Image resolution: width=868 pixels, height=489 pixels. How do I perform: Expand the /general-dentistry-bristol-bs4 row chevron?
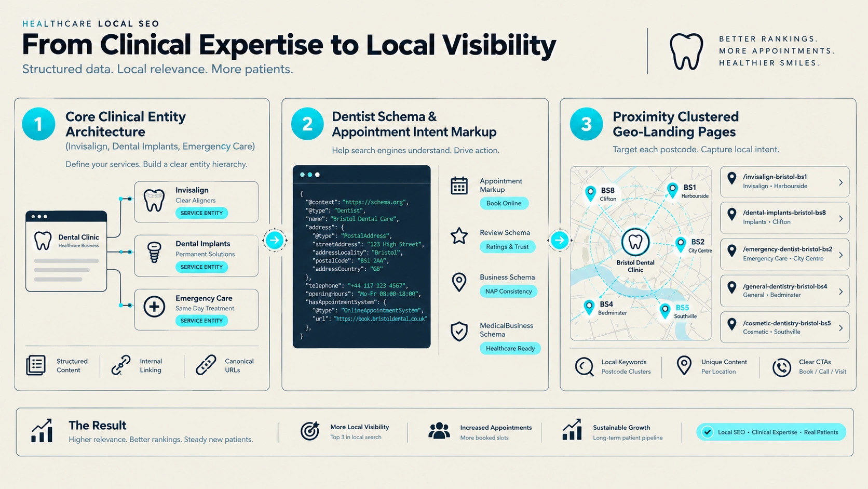coord(840,292)
